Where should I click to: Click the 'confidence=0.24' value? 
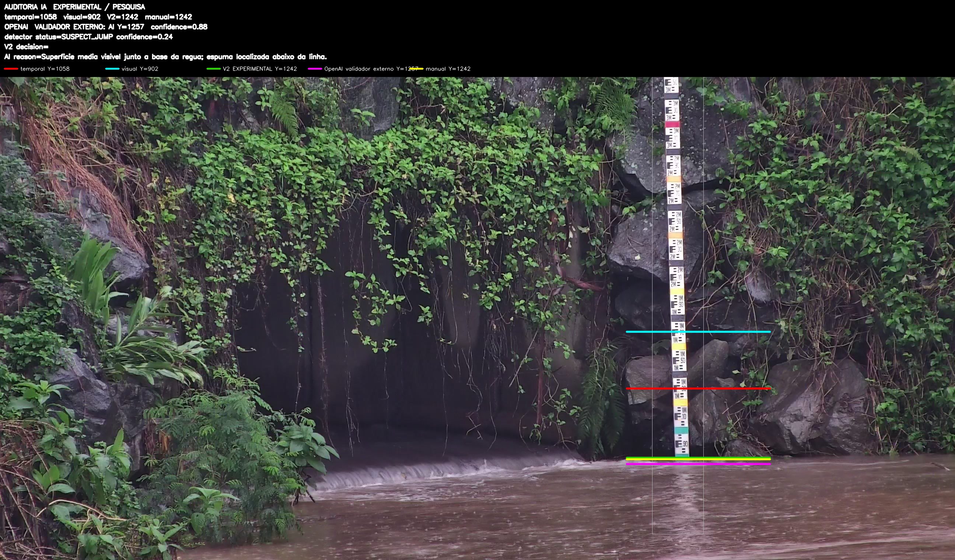click(x=144, y=37)
